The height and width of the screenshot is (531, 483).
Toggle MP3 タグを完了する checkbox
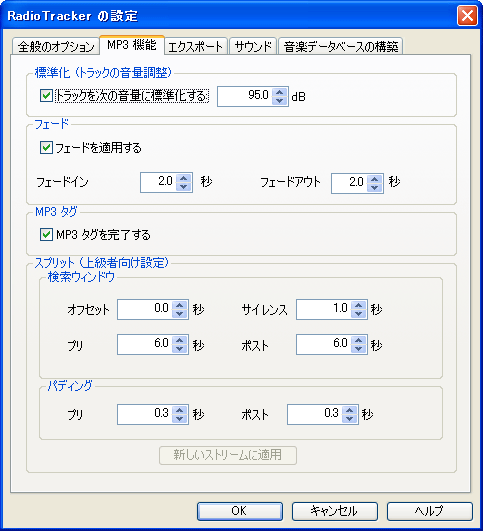tap(46, 234)
